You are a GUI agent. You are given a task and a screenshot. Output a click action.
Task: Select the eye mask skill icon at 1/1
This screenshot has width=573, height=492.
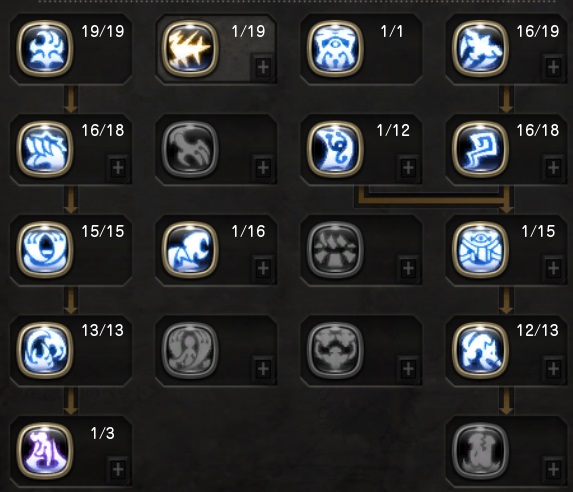pos(335,49)
